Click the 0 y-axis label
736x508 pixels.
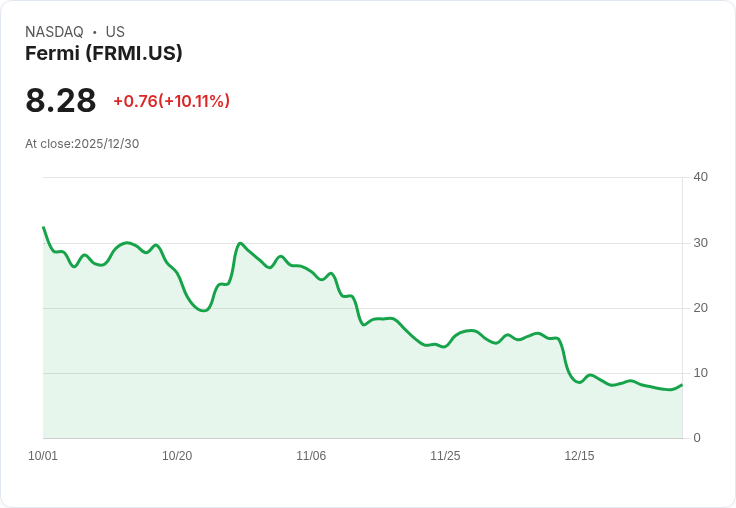697,437
